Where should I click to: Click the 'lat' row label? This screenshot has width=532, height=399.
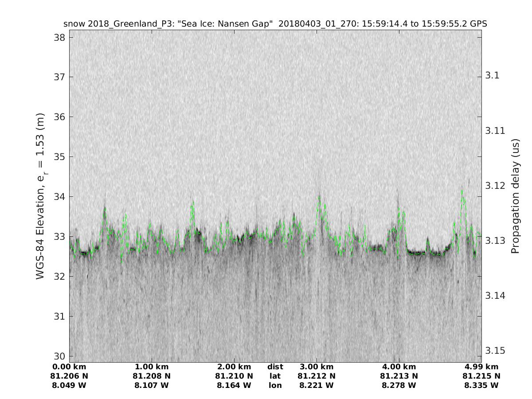point(275,376)
